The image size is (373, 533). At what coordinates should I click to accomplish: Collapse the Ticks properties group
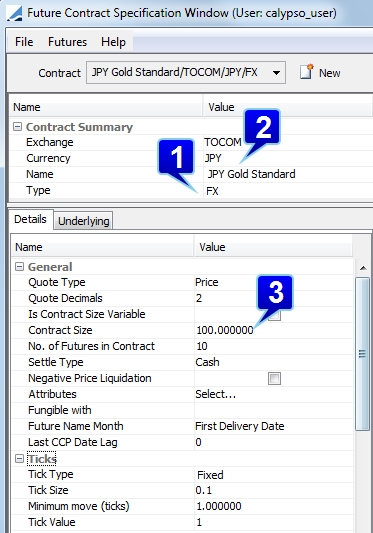point(19,459)
